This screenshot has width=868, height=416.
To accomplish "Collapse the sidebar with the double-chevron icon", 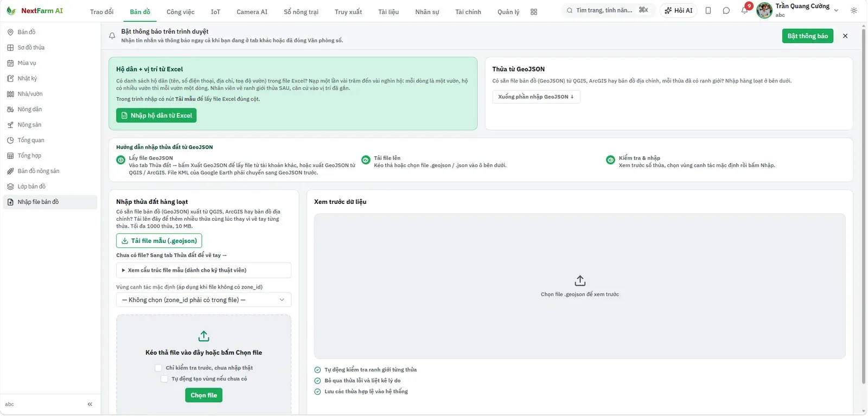I will tap(90, 404).
